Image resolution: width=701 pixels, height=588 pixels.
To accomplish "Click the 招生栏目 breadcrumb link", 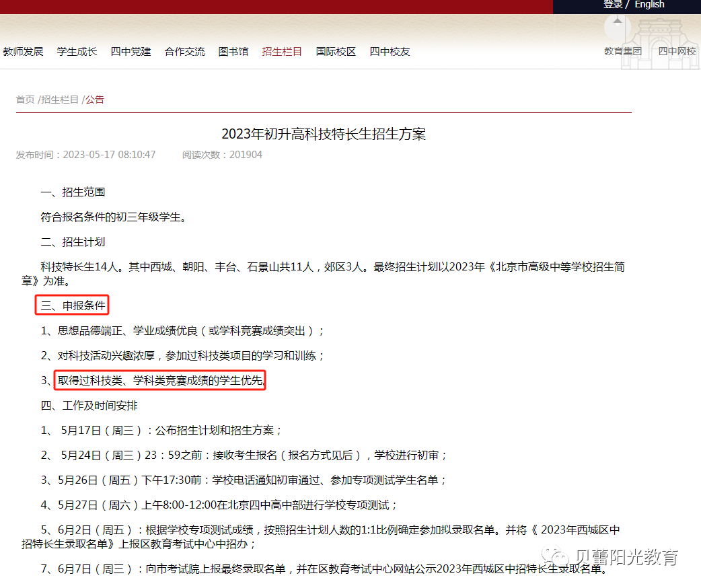I will click(x=59, y=100).
